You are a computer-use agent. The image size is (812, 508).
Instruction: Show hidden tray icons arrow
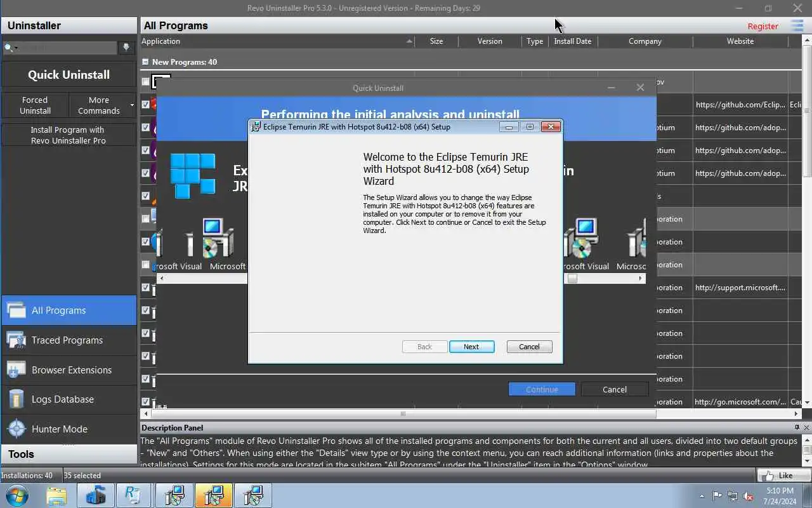point(702,496)
